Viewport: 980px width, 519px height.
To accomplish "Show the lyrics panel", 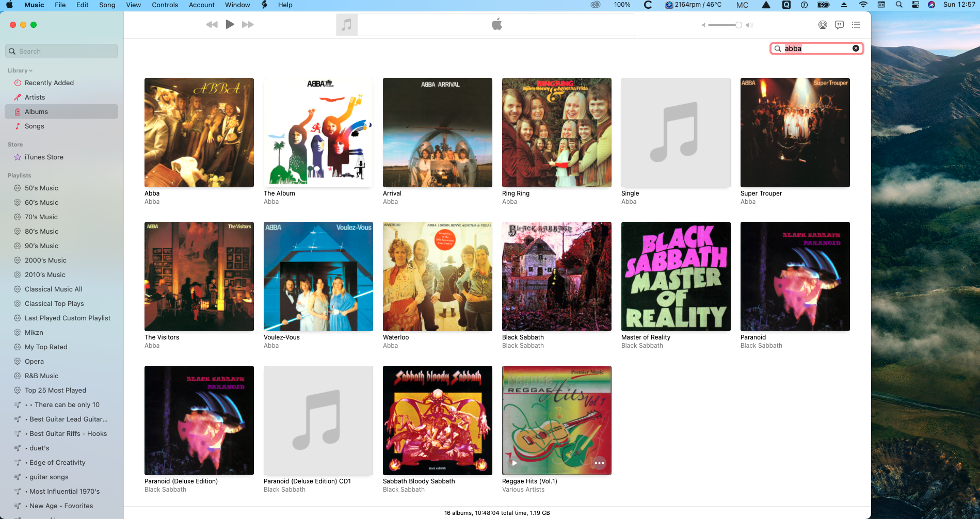I will (840, 25).
